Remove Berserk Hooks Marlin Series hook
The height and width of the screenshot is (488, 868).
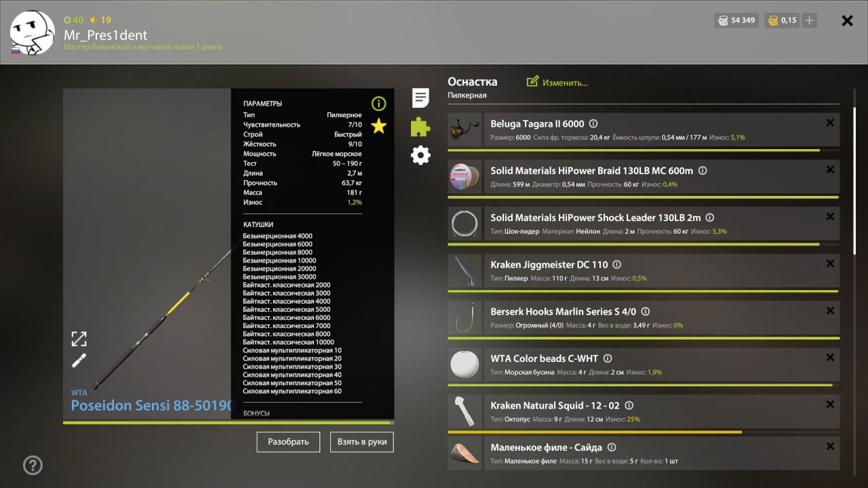[830, 310]
